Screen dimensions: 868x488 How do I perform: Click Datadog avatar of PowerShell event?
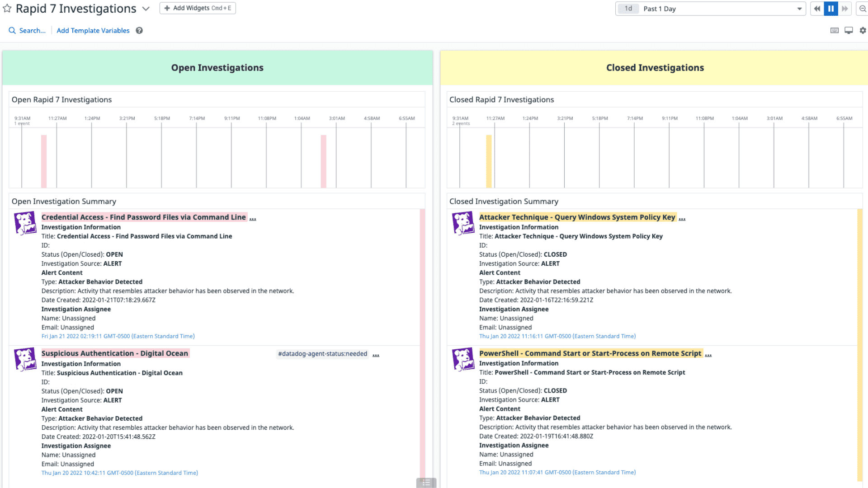(463, 359)
